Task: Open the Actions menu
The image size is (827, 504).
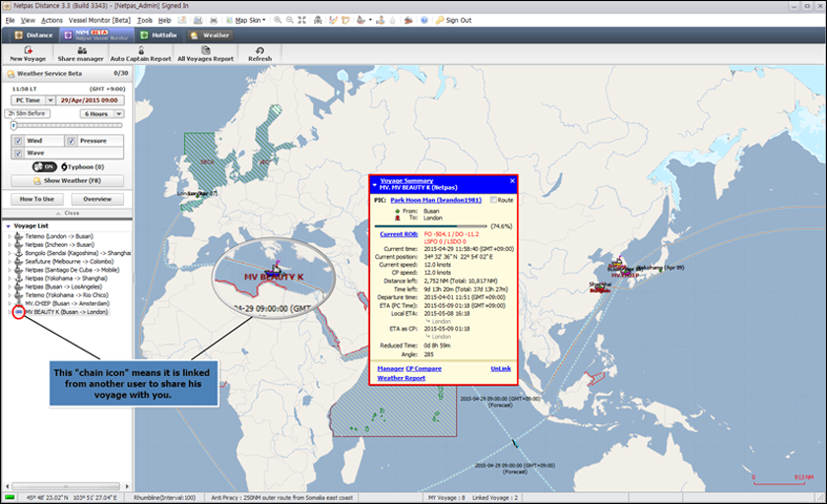Action: click(51, 20)
